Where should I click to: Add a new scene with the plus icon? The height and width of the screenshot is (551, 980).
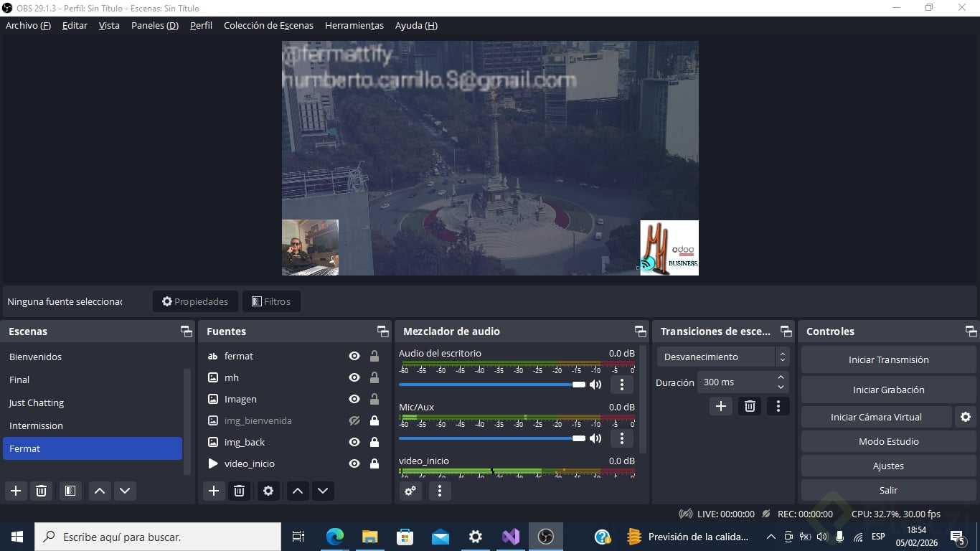[x=16, y=491]
